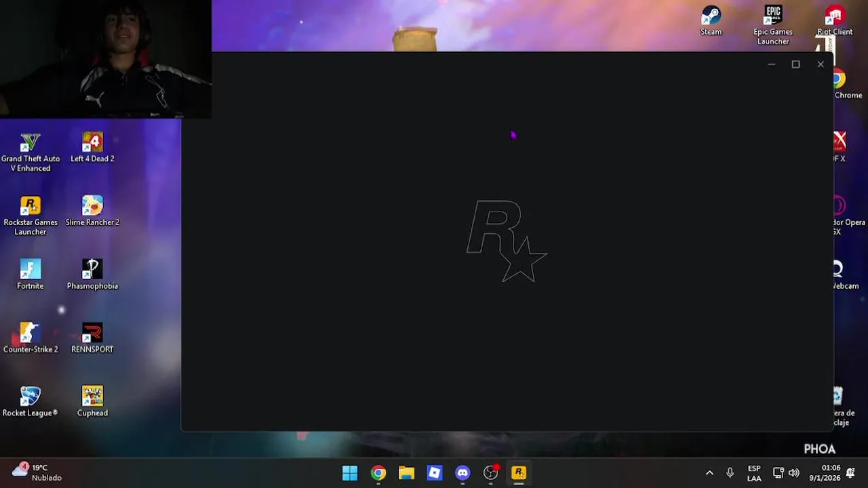Show hidden system tray icons
Screen dimensions: 868x488
709,473
